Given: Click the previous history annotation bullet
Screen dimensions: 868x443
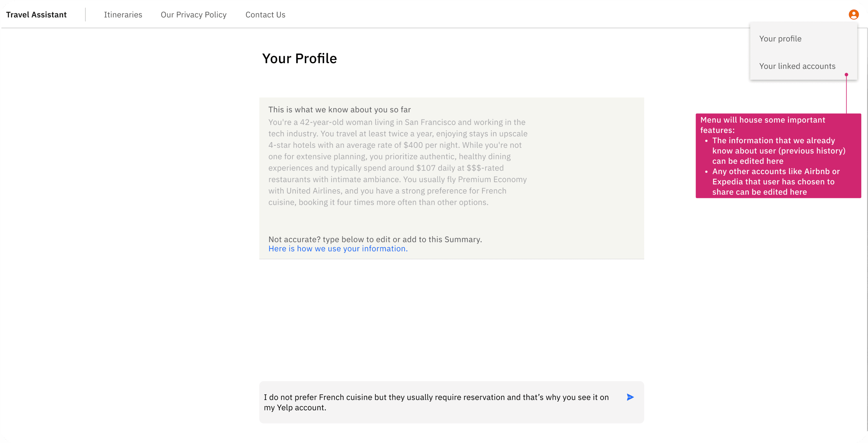Looking at the screenshot, I should pos(778,150).
